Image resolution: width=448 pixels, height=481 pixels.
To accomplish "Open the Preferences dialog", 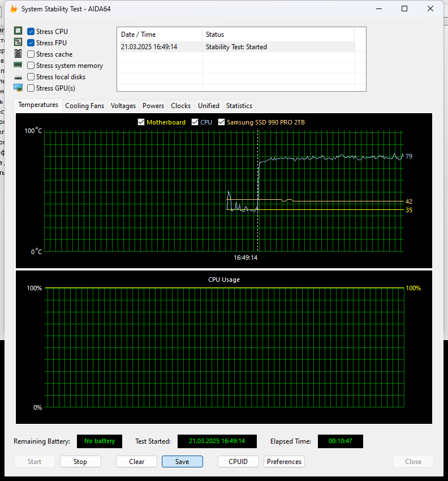I will point(285,462).
